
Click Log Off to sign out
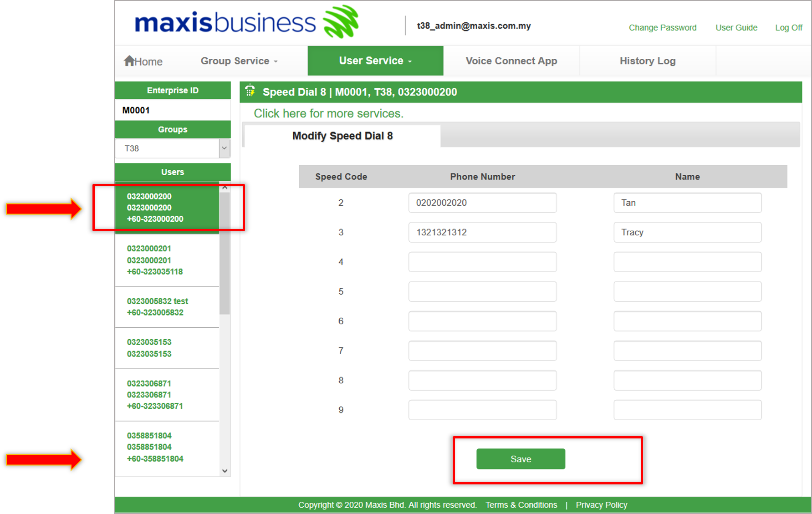coord(788,27)
